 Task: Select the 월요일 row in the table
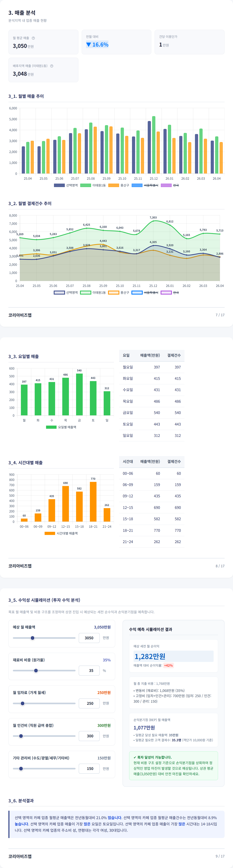152,367
